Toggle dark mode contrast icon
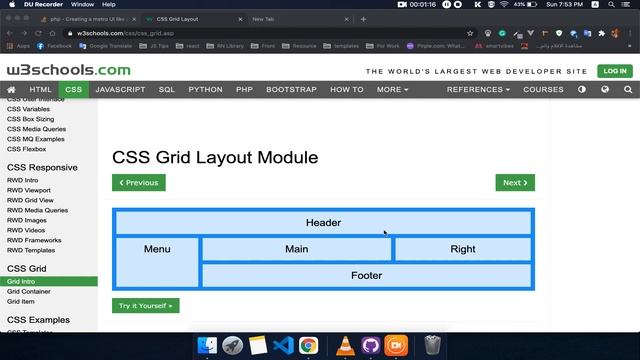This screenshot has width=640, height=360. click(582, 89)
